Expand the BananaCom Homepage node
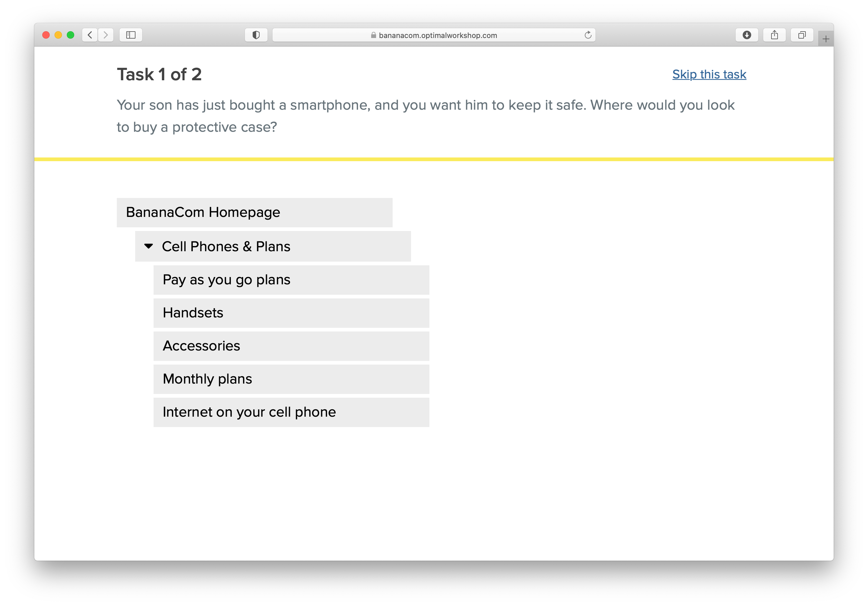 (202, 212)
